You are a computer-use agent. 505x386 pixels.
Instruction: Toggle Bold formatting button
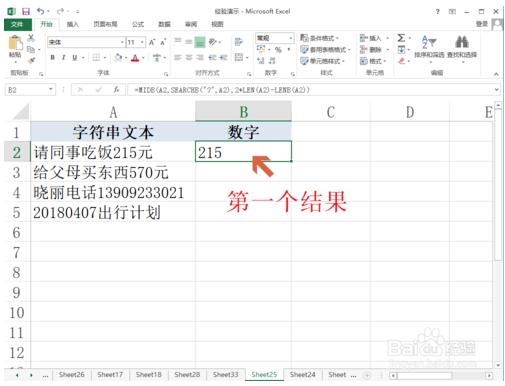[53, 58]
